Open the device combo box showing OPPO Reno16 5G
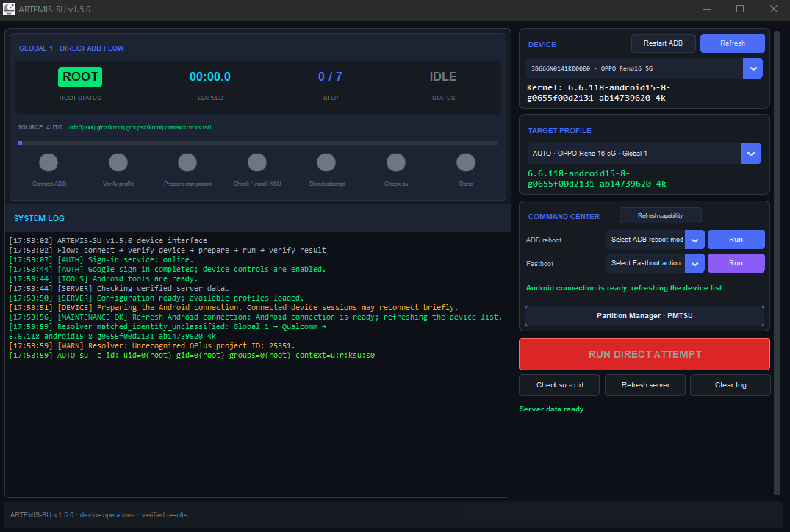790x532 pixels. pos(645,68)
